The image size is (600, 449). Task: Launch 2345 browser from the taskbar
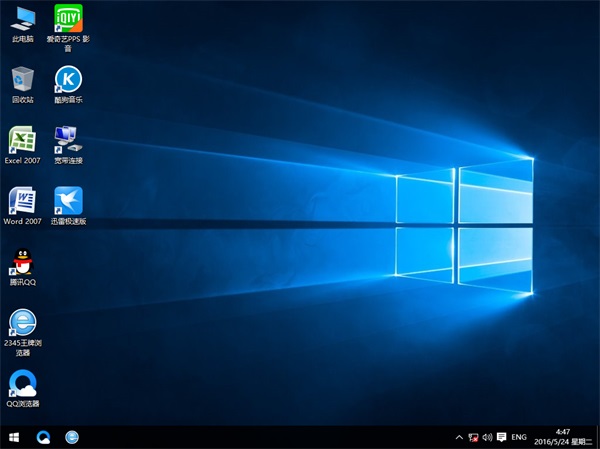pos(72,437)
